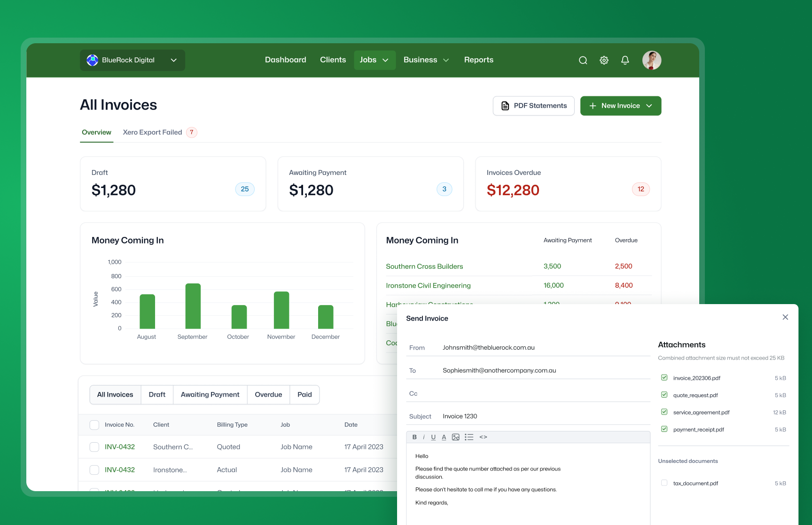
Task: Toggle underline formatting for the email text
Action: tap(433, 437)
